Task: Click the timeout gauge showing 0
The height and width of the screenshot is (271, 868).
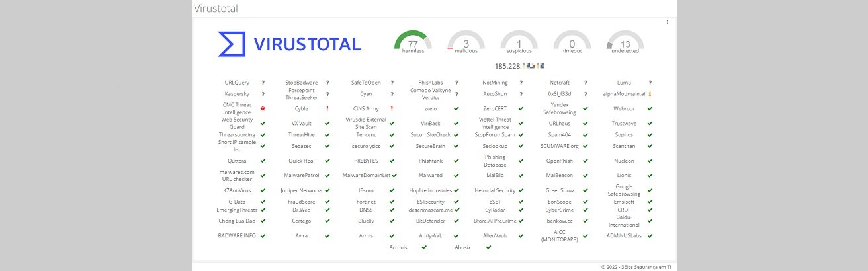Action: tap(572, 44)
